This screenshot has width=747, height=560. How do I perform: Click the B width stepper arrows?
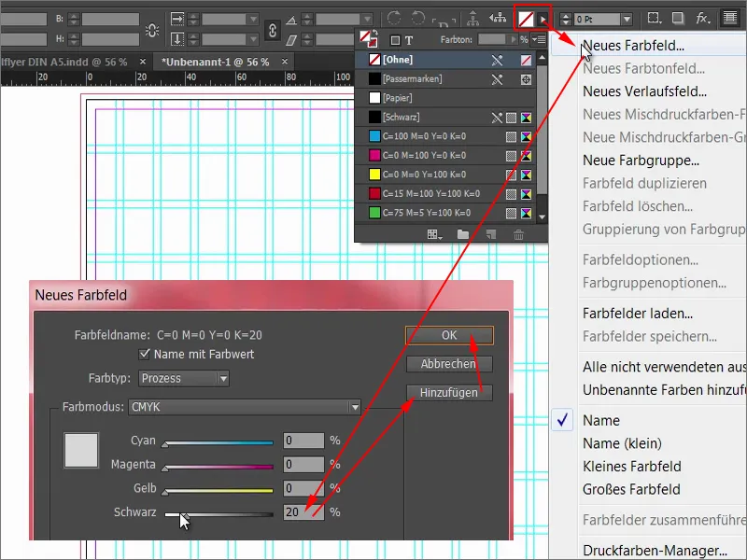(74, 19)
